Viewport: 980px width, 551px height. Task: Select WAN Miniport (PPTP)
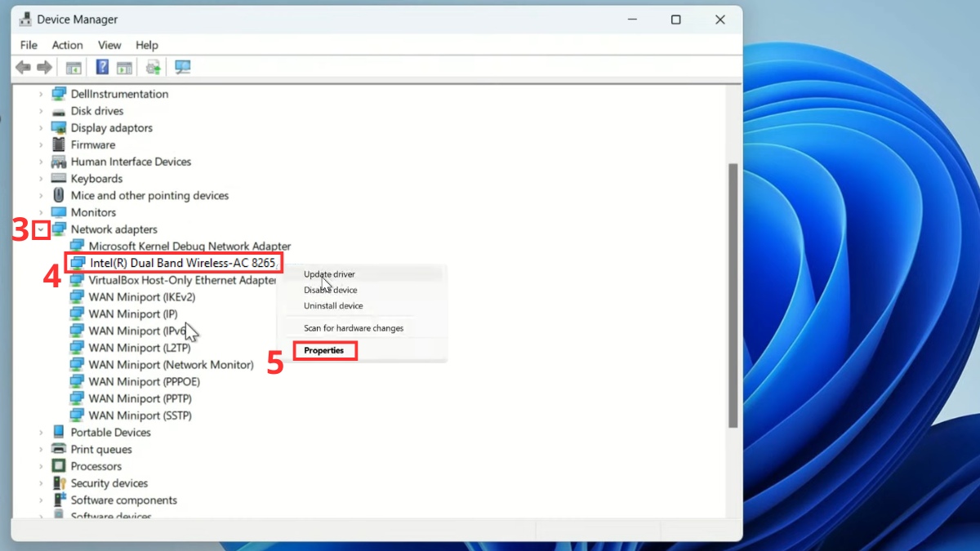point(140,398)
